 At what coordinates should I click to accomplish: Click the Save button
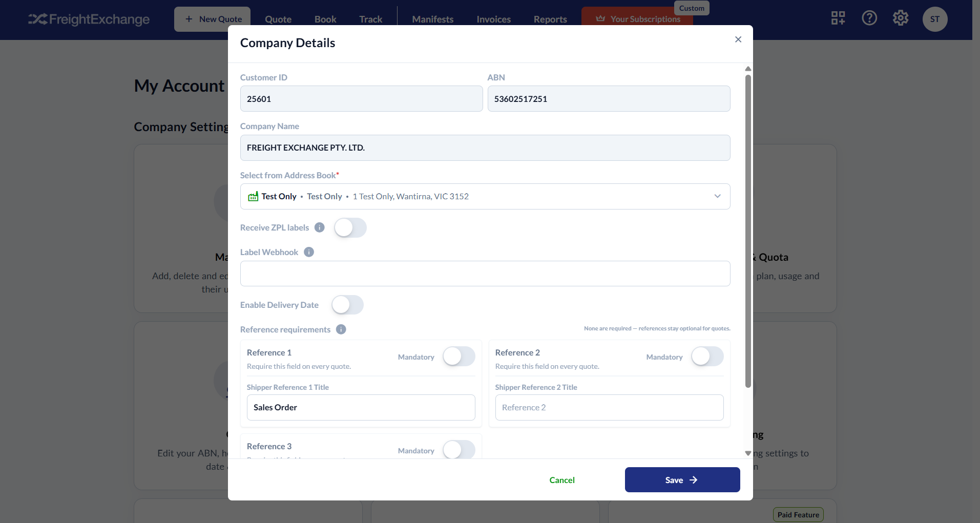click(x=682, y=480)
